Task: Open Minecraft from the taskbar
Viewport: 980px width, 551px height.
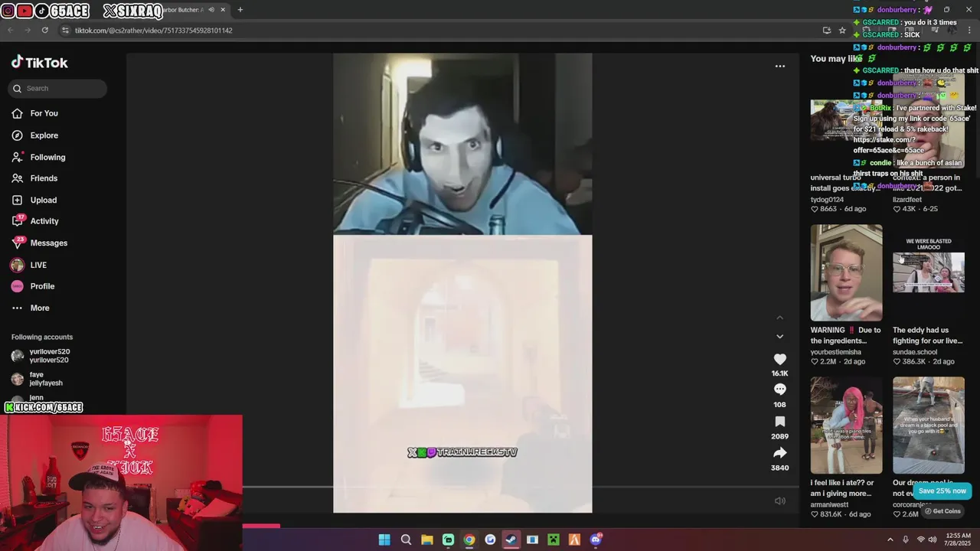Action: click(554, 540)
